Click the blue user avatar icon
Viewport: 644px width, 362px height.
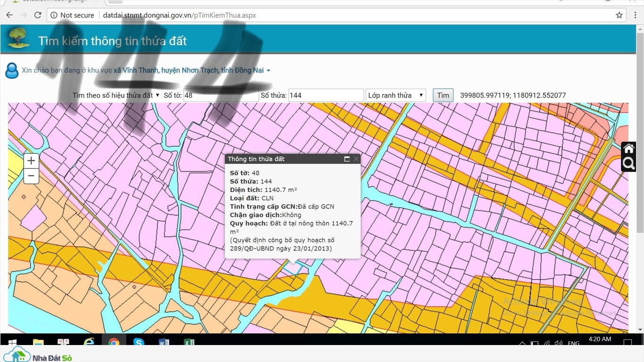click(x=12, y=71)
